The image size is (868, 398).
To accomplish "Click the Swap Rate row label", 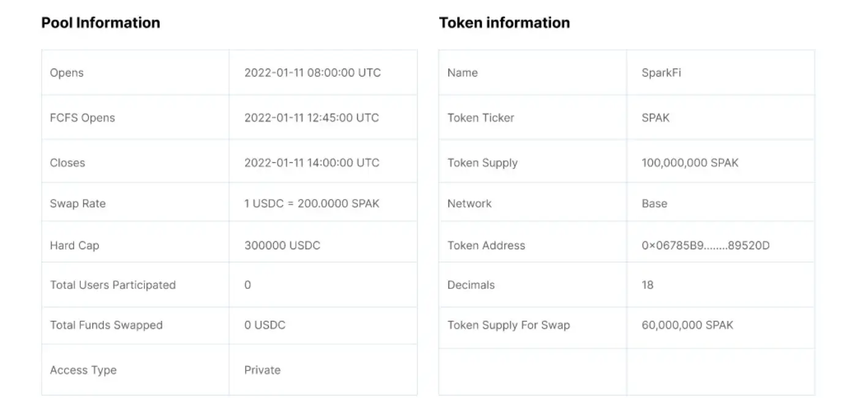I will coord(78,204).
